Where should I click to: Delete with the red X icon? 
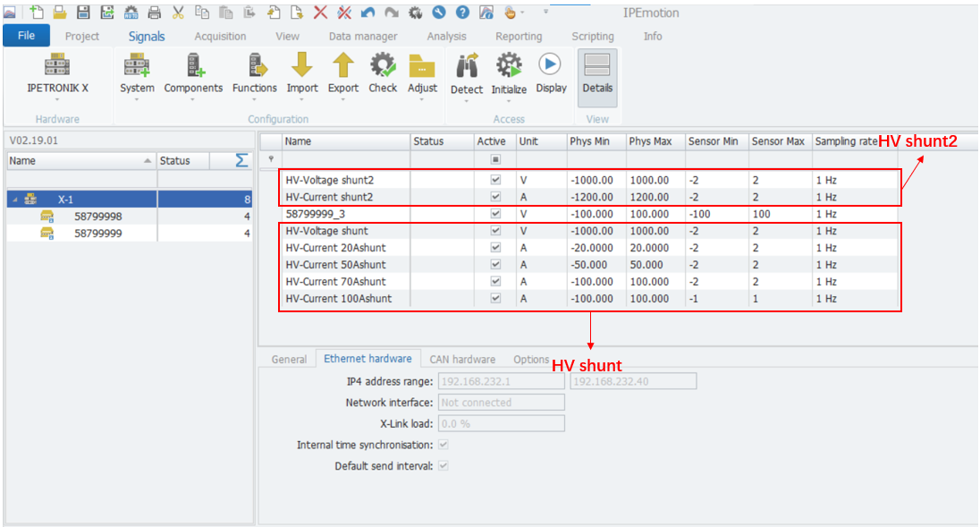(320, 12)
